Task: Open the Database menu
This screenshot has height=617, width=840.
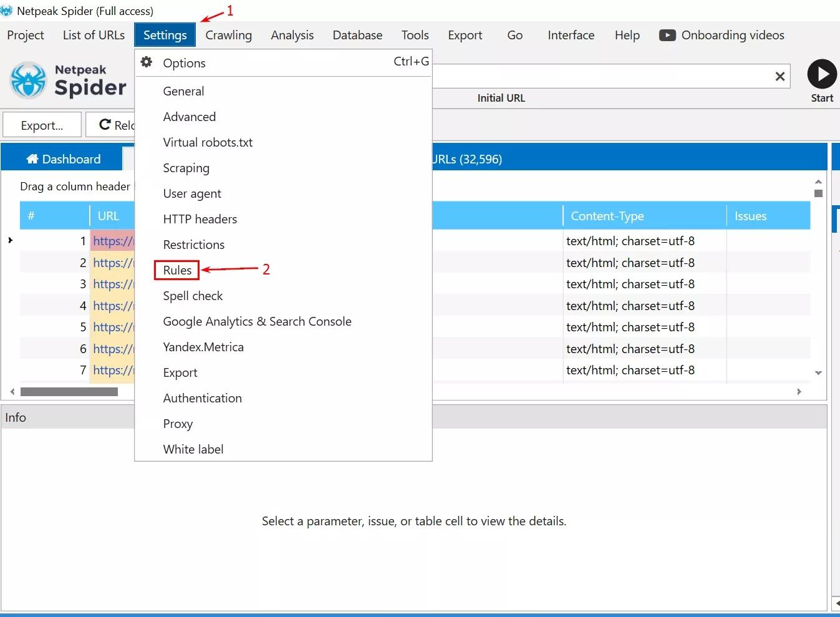Action: pyautogui.click(x=357, y=35)
